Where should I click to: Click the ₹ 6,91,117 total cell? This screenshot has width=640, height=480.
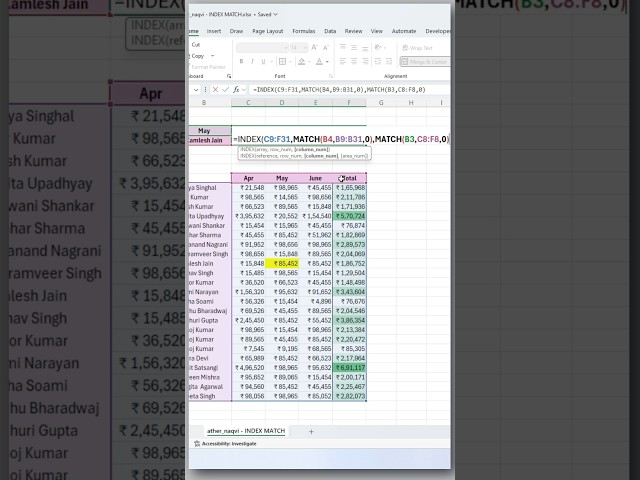point(350,368)
